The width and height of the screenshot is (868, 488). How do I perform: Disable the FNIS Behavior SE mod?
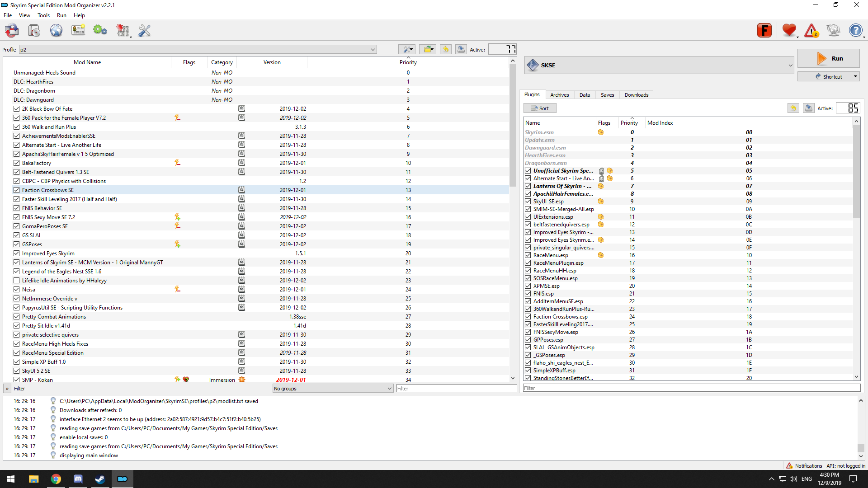[17, 208]
